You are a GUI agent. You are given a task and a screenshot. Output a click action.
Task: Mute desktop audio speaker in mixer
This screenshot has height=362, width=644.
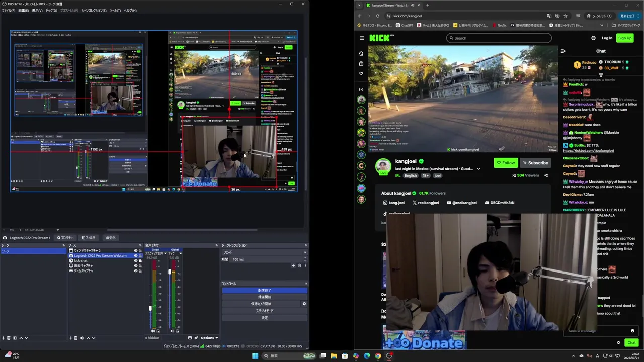[153, 331]
